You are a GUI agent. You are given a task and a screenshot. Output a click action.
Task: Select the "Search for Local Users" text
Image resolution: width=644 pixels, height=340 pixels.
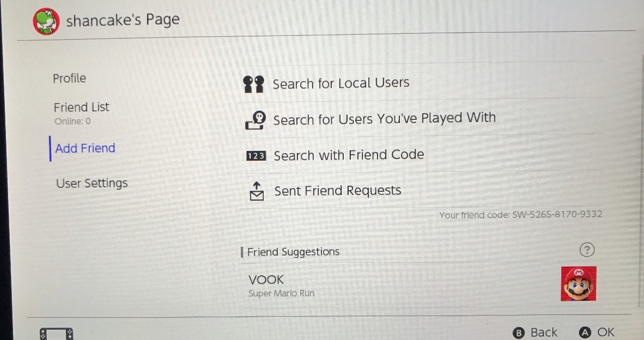341,83
